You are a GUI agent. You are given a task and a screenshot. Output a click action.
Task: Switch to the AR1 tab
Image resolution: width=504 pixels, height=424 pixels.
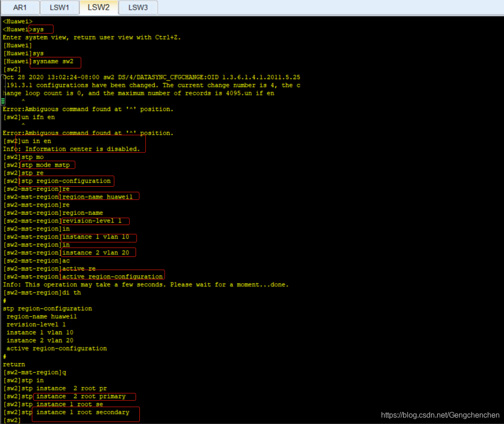click(20, 7)
